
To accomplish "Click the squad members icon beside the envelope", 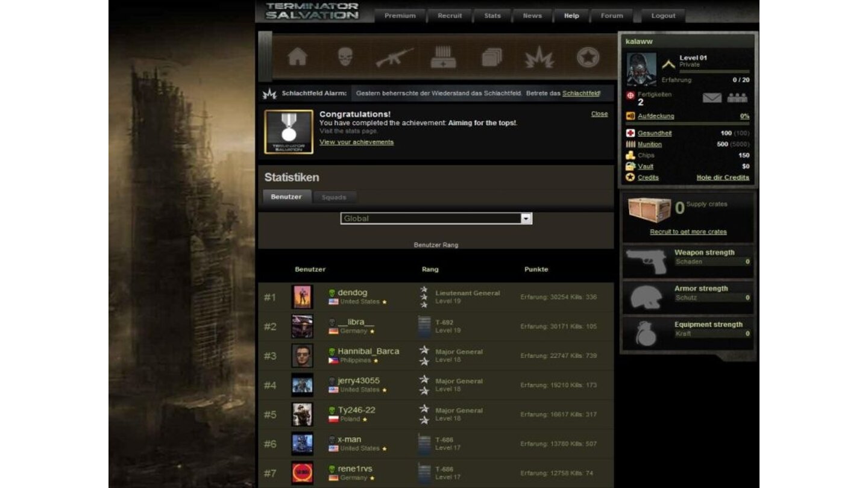I will coord(737,98).
